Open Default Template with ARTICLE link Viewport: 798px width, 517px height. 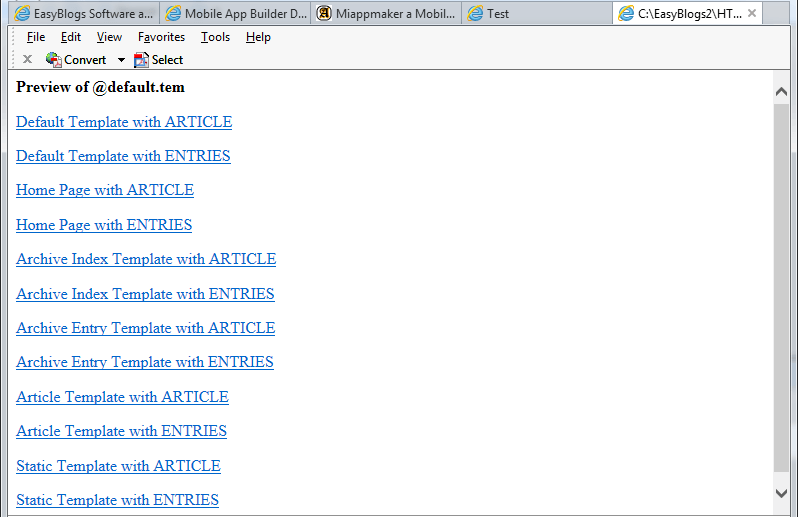coord(124,122)
